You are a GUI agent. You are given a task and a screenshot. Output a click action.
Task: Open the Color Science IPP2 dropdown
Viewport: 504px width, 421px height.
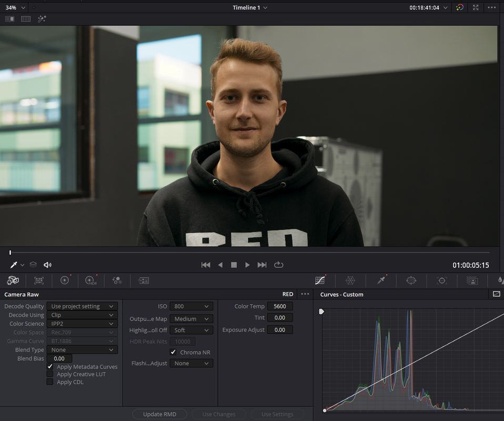(x=82, y=324)
